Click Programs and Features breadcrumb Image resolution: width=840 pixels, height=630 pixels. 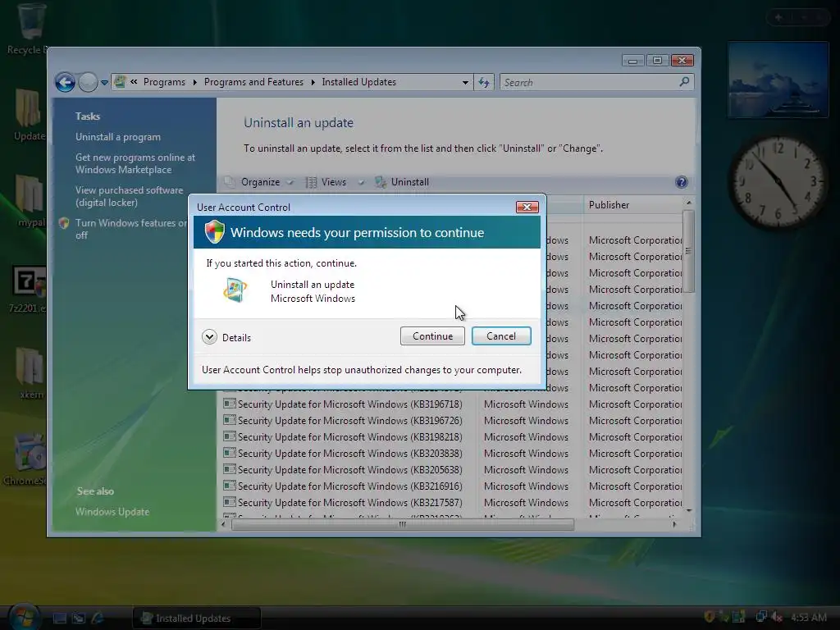coord(253,82)
